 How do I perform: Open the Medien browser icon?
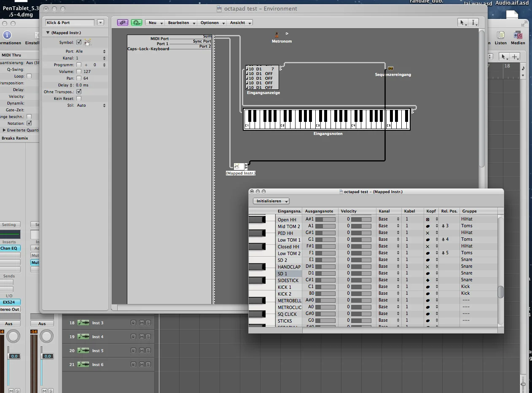point(518,35)
